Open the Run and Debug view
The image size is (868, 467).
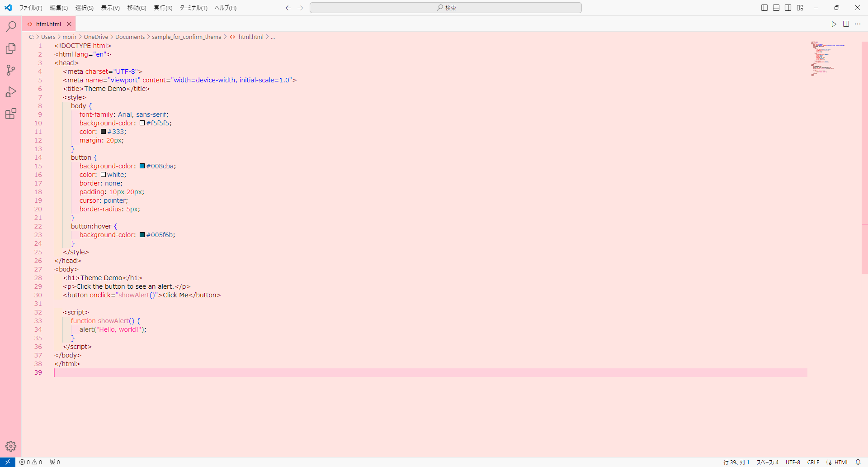click(x=11, y=92)
